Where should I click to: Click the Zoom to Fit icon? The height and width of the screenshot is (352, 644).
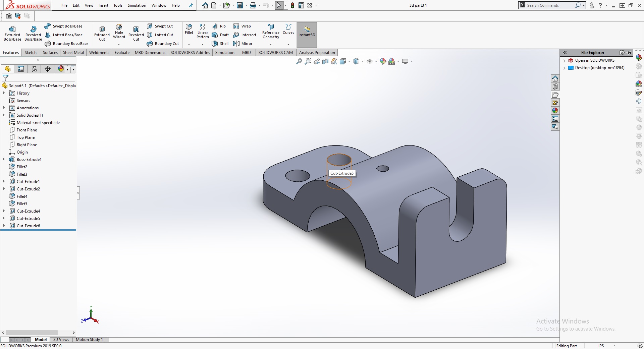point(299,61)
